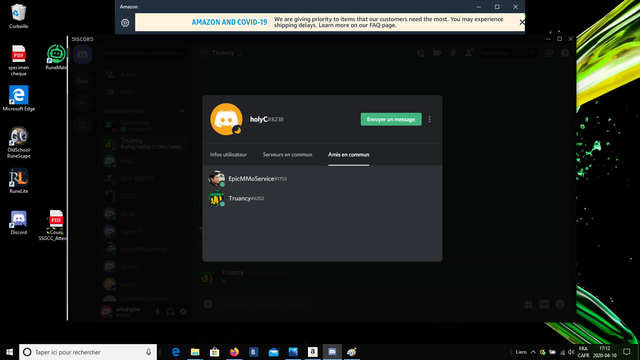The image size is (640, 360).
Task: Select specimen cheque PDF desktop icon
Action: click(x=18, y=60)
